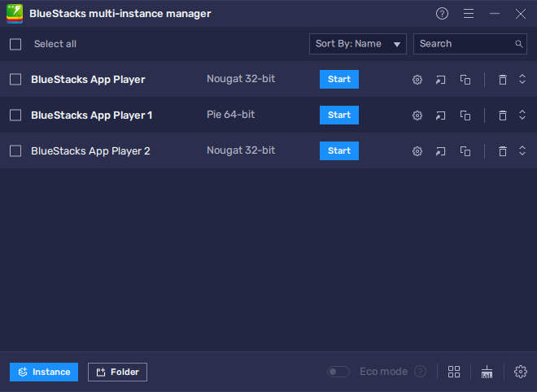Open multi-instance manager settings gear
The height and width of the screenshot is (392, 537).
(x=521, y=372)
